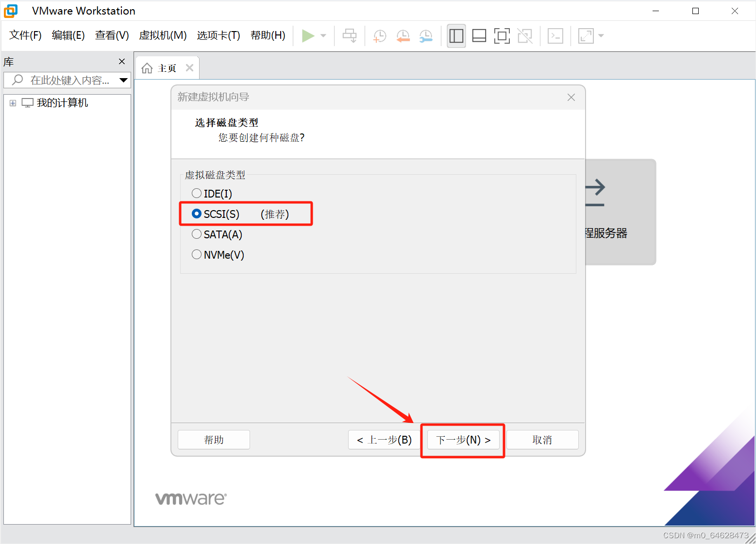The height and width of the screenshot is (544, 756).
Task: Open the 帮助(H) menu
Action: tap(268, 35)
